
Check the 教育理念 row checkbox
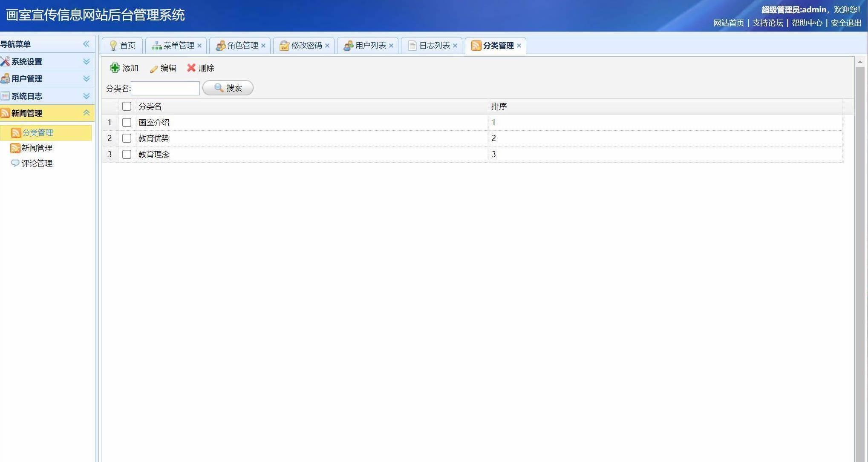[x=127, y=154]
